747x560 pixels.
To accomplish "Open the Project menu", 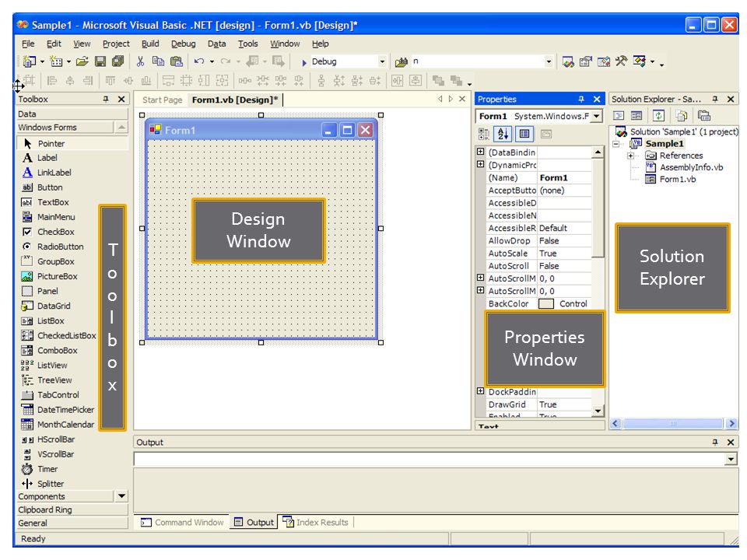I will point(116,44).
